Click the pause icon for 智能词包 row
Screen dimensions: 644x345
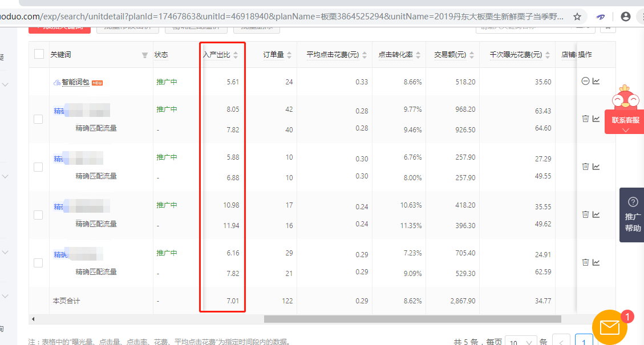[586, 82]
